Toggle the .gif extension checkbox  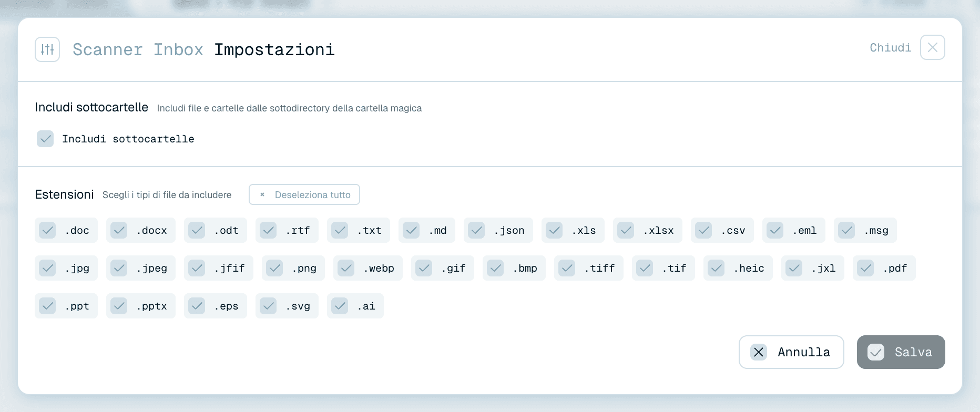pyautogui.click(x=424, y=268)
